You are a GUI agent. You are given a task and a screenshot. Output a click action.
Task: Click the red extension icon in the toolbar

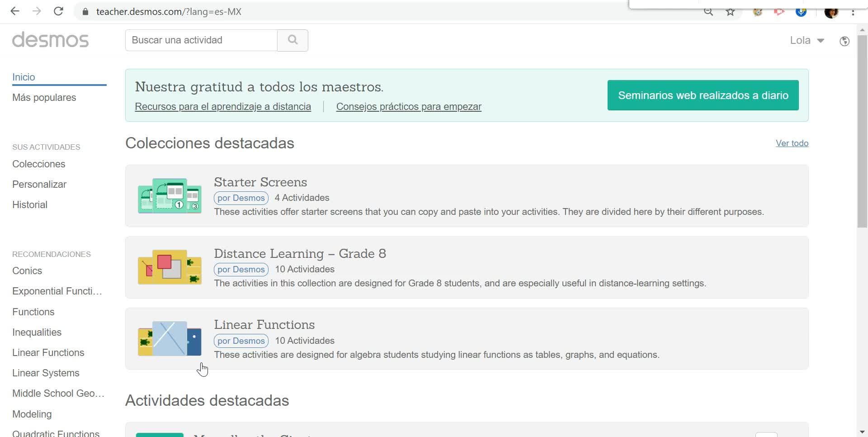pos(779,12)
